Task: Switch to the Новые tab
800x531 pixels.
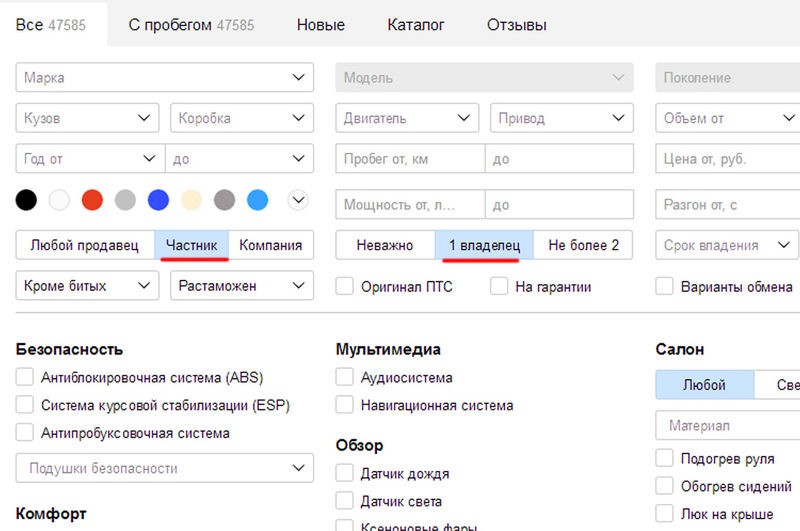Action: tap(321, 25)
